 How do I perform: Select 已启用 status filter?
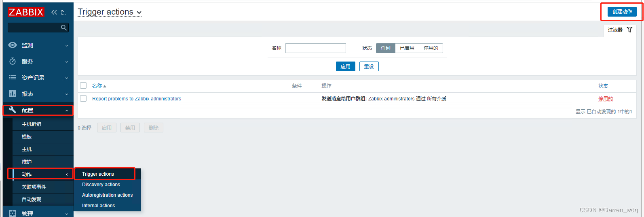coord(407,48)
